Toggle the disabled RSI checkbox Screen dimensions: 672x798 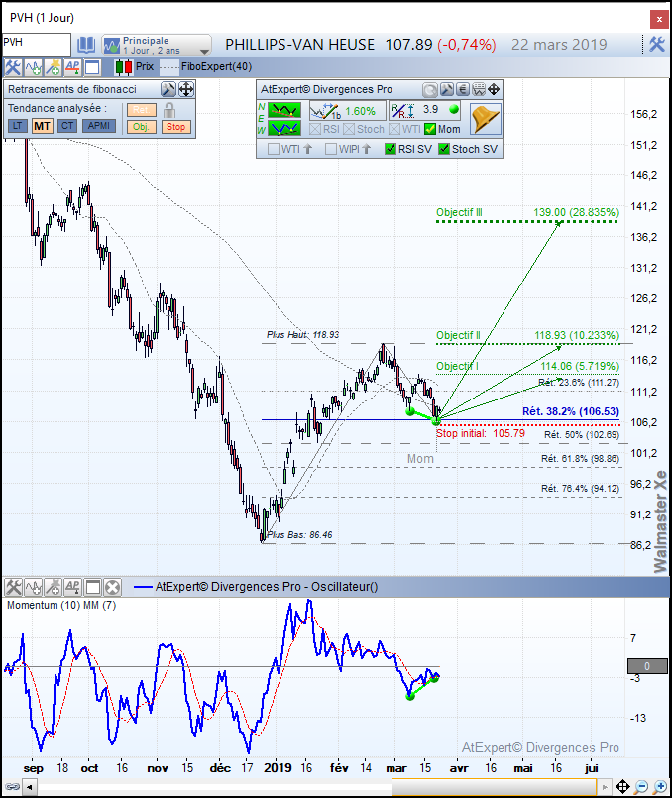[315, 129]
